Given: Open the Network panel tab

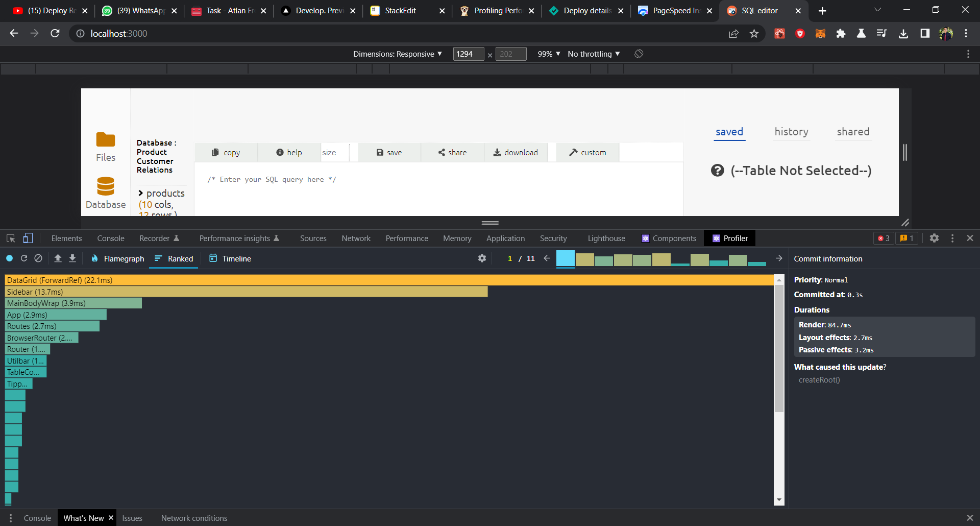Looking at the screenshot, I should click(x=356, y=238).
